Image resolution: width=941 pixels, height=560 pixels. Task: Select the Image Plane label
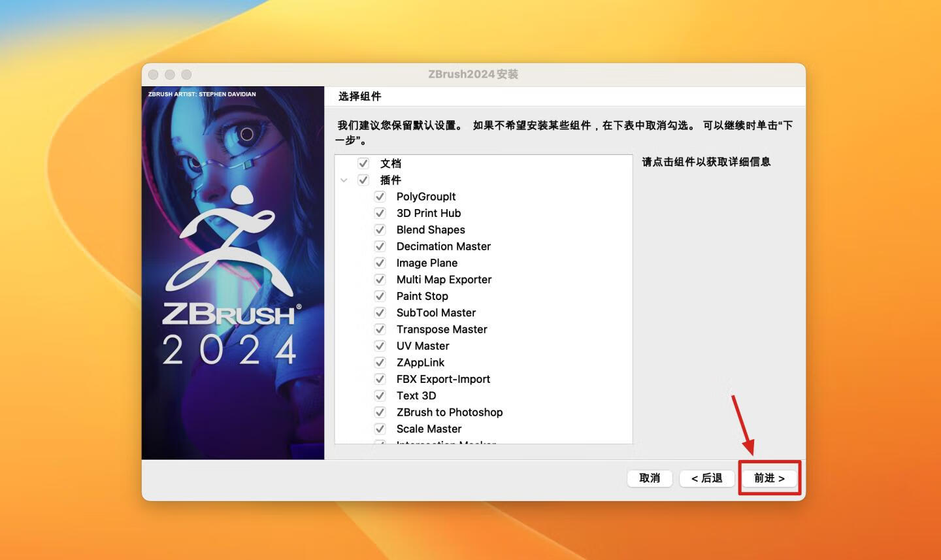click(x=427, y=263)
